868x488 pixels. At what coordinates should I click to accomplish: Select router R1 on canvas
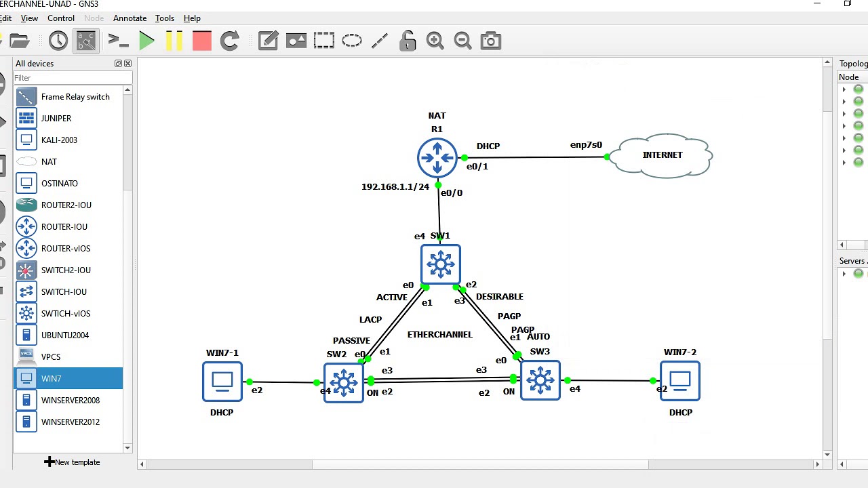[x=437, y=158]
